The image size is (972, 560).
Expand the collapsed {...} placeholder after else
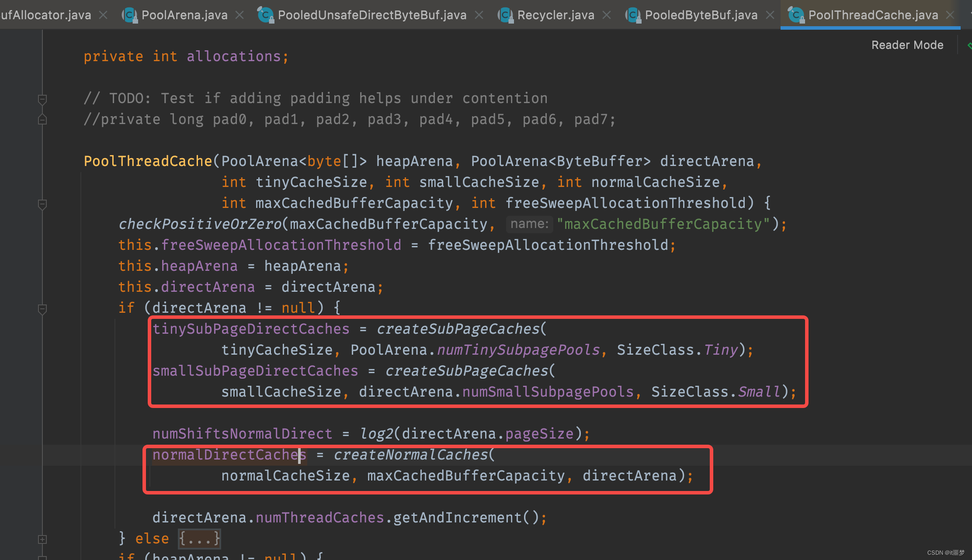click(199, 539)
